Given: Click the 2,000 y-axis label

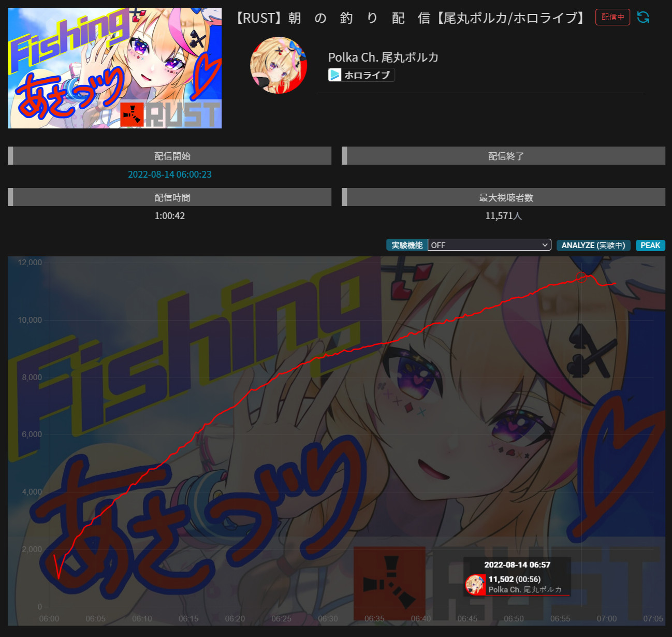Looking at the screenshot, I should coord(32,549).
